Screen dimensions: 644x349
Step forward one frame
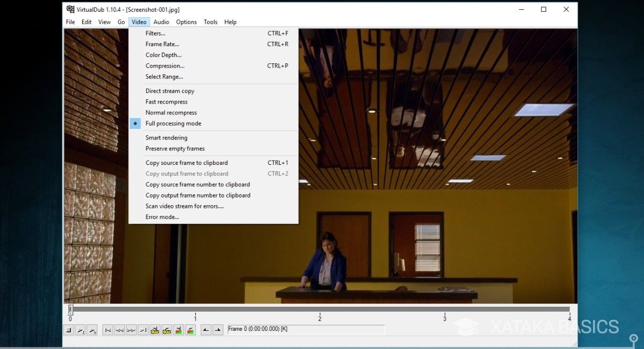point(131,330)
